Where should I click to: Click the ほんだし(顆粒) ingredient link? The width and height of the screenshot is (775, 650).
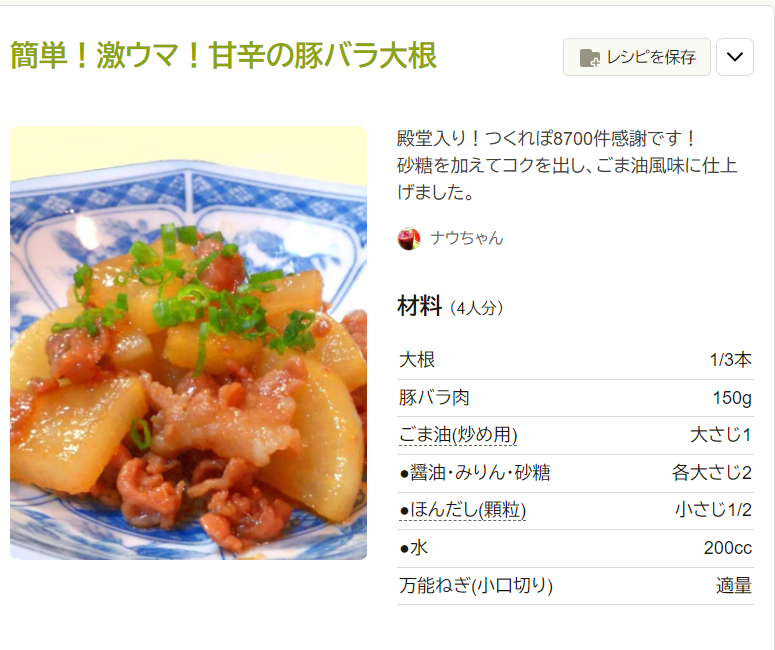[462, 510]
